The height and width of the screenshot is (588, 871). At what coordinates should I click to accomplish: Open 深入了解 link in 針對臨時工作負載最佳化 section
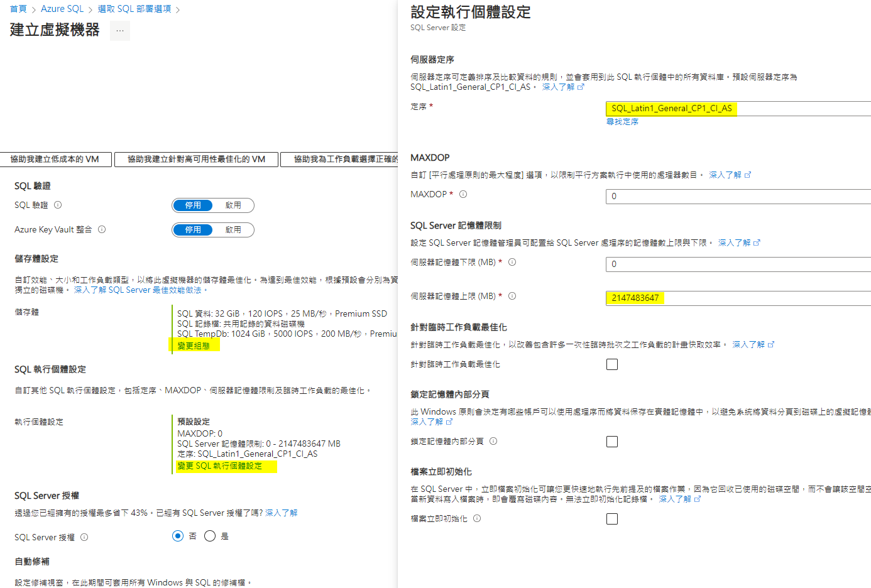coord(753,345)
